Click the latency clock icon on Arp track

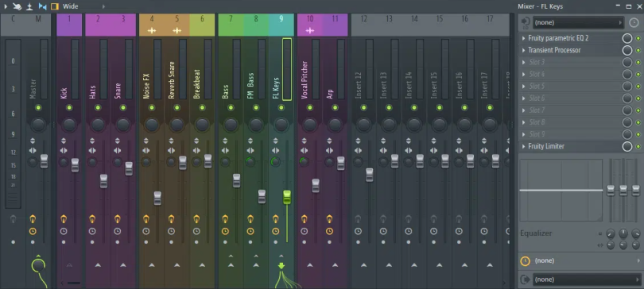[x=329, y=231]
